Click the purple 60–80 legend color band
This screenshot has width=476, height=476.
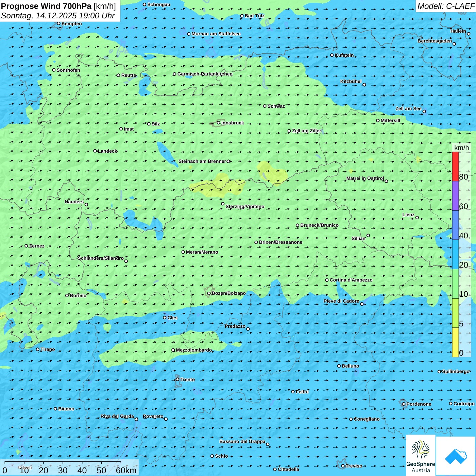point(455,195)
